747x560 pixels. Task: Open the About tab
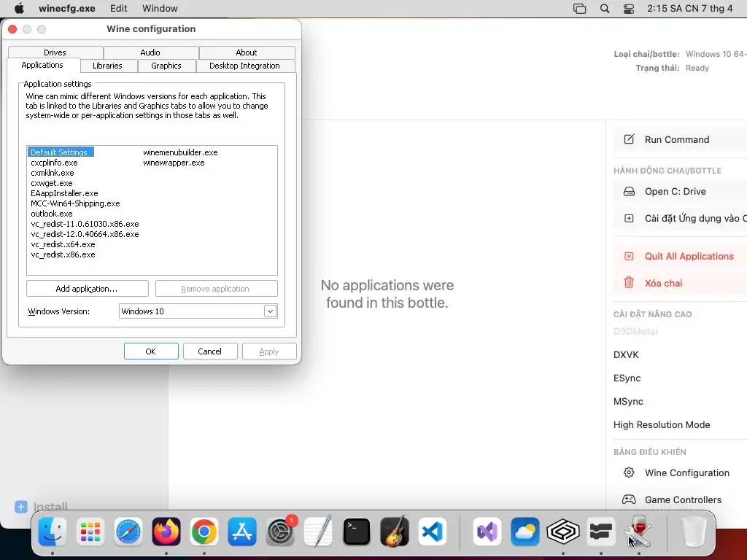tap(247, 52)
